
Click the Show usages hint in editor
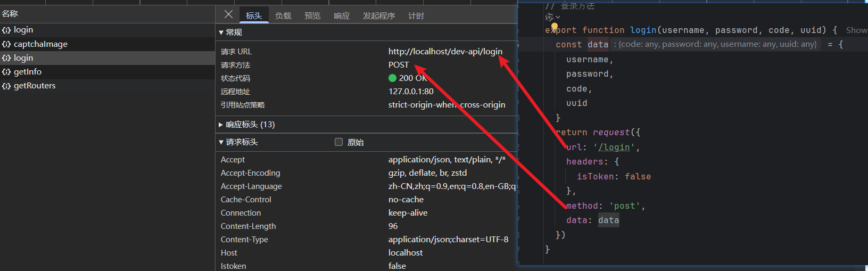click(857, 30)
